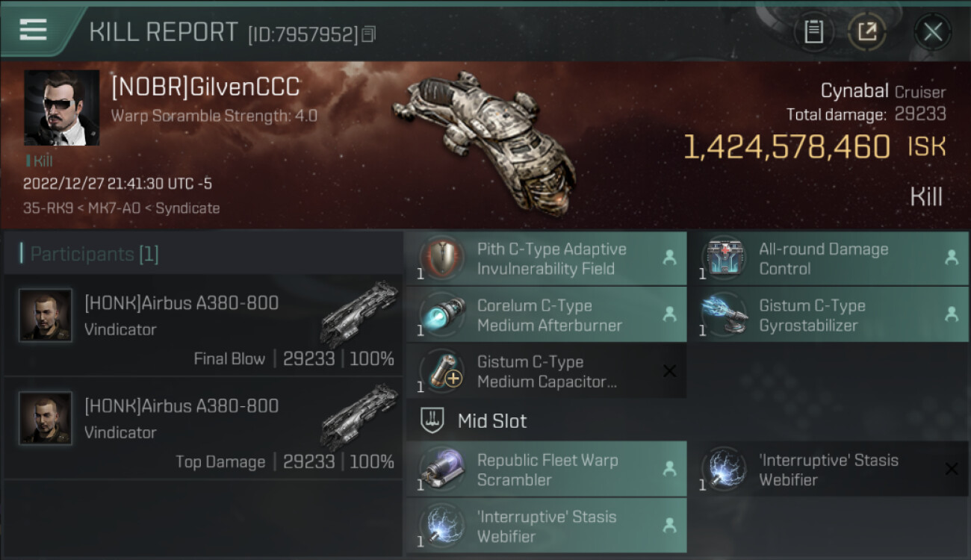Click the 35-RK9 location link
Viewport: 971px width, 560px height.
click(x=43, y=208)
